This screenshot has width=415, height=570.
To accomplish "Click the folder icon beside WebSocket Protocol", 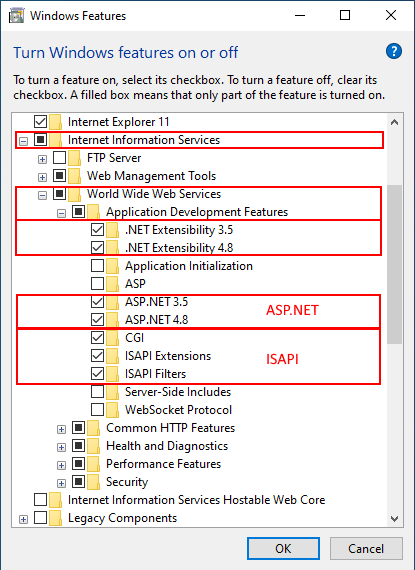I will [112, 410].
